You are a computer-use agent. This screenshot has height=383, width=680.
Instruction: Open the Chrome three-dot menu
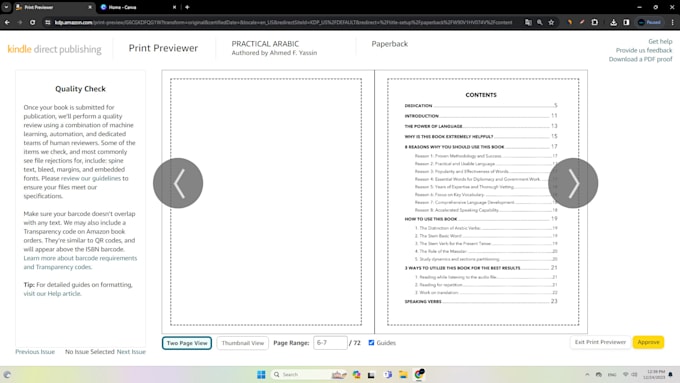click(672, 22)
